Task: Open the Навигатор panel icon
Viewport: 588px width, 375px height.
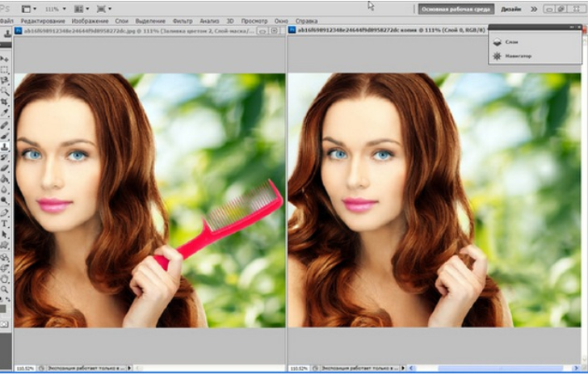Action: (x=498, y=57)
